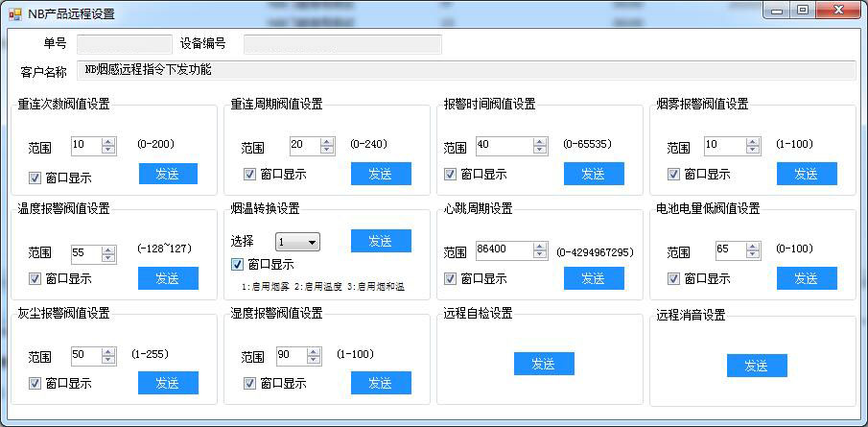Click the NB产品远程设置 title bar app icon
868x427 pixels.
click(x=14, y=13)
